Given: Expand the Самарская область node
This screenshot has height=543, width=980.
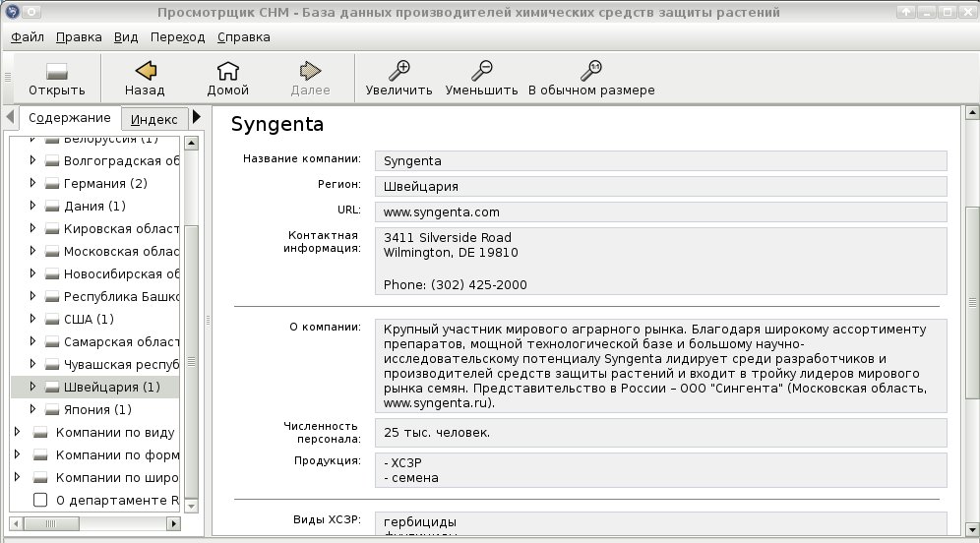Looking at the screenshot, I should point(32,341).
